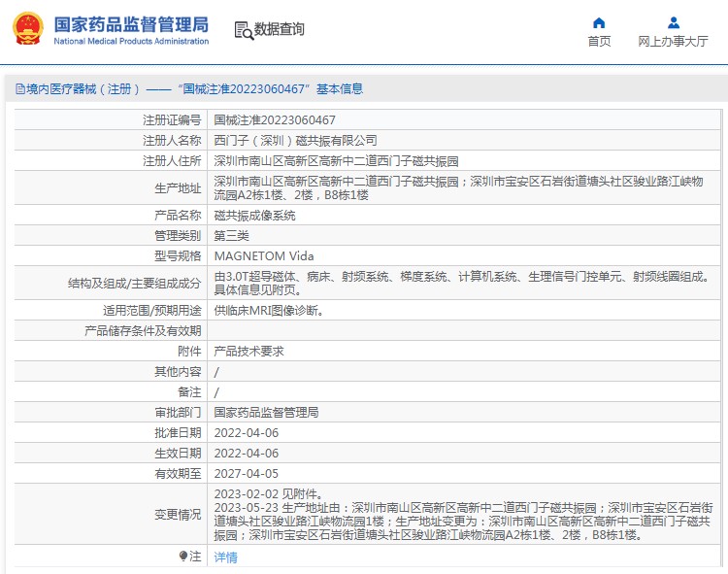This screenshot has width=728, height=574.
Task: Select the 注册人住所 address value
Action: tap(336, 161)
